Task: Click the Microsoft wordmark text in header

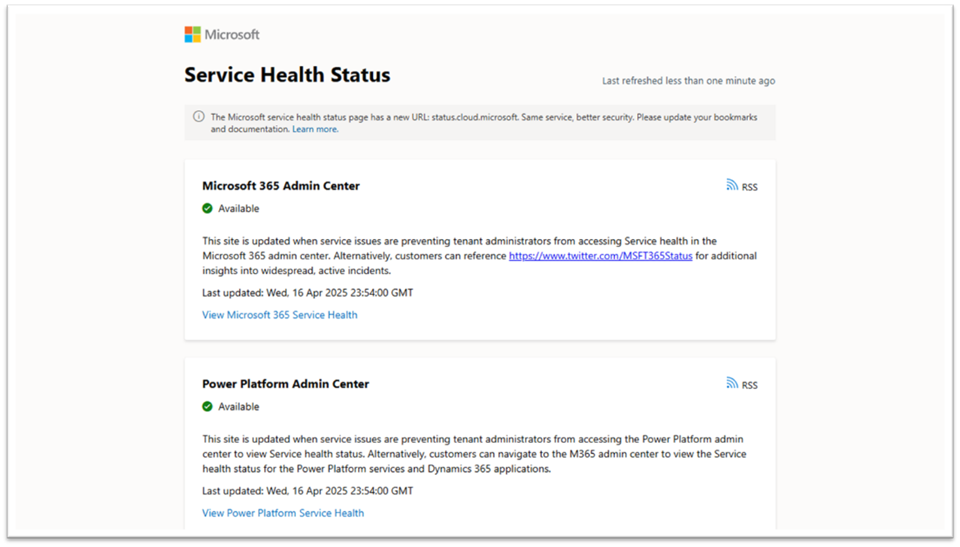Action: coord(232,34)
